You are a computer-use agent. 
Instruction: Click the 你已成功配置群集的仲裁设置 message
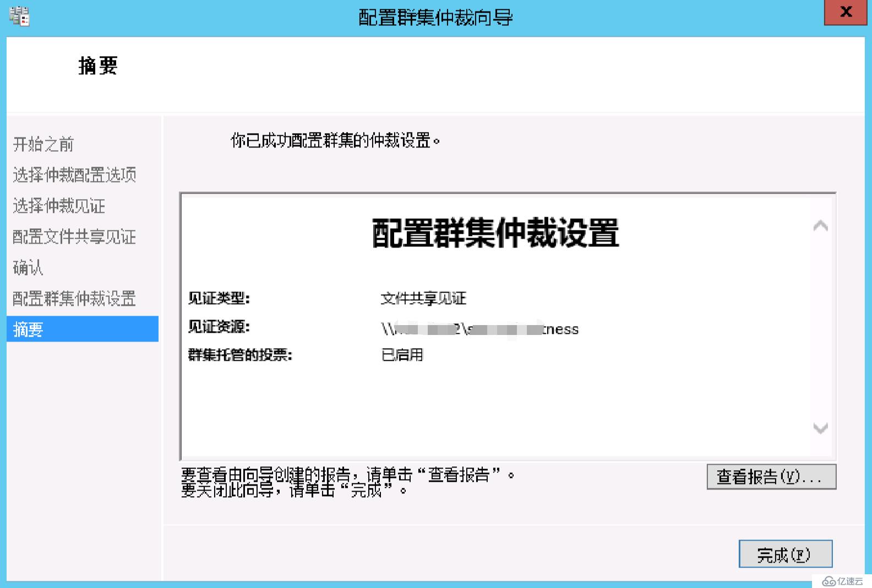point(335,141)
